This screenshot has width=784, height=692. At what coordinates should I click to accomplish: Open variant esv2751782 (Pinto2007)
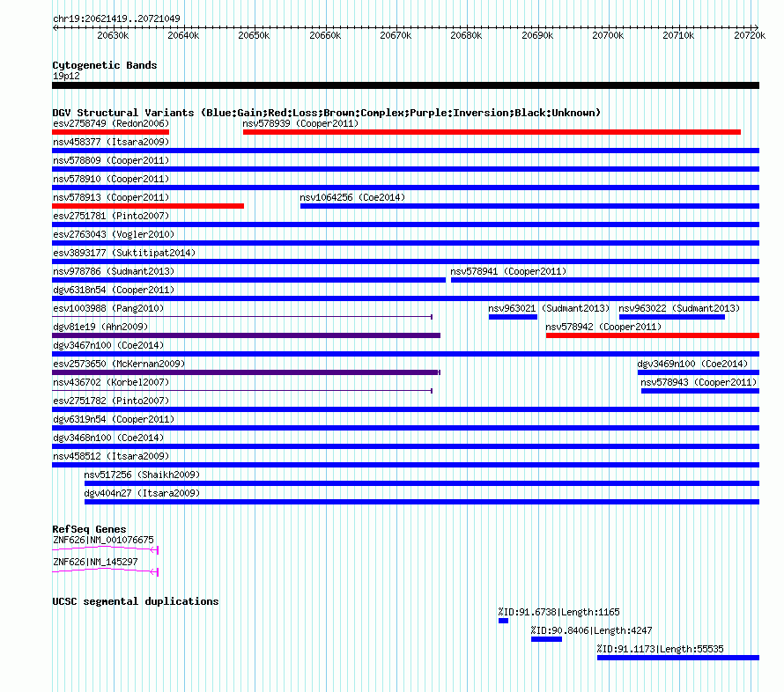(111, 401)
